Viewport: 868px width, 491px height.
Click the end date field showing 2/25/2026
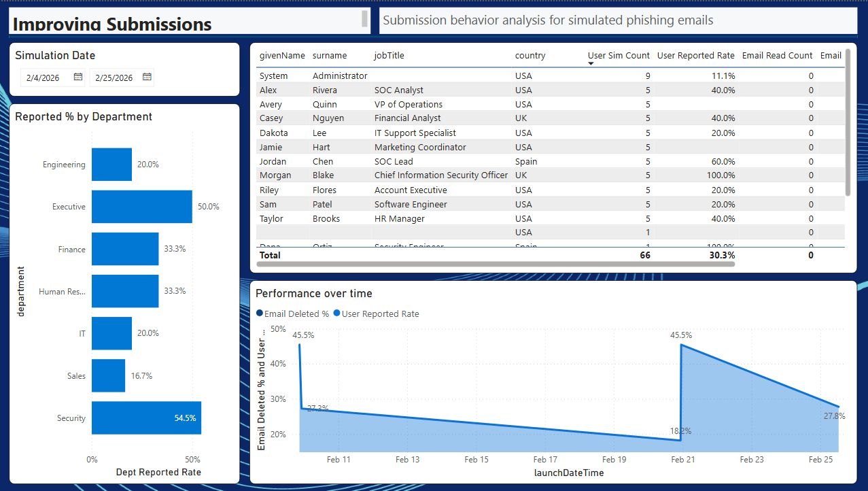116,78
